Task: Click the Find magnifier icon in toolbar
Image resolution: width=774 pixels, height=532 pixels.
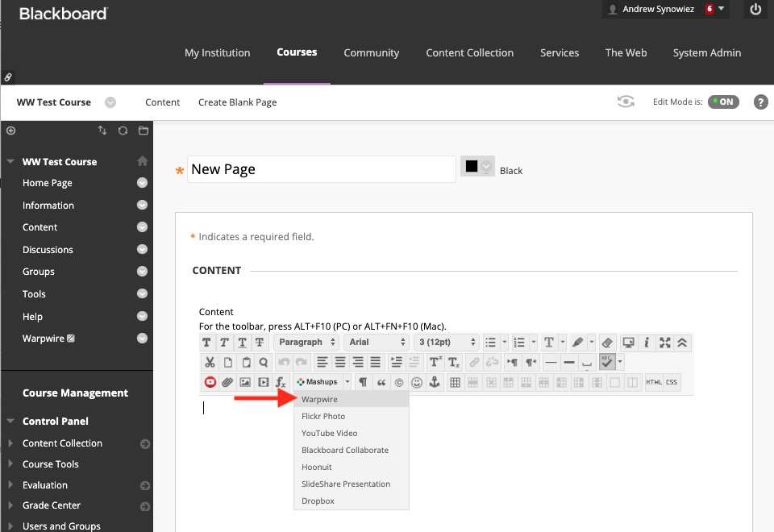Action: pos(264,362)
